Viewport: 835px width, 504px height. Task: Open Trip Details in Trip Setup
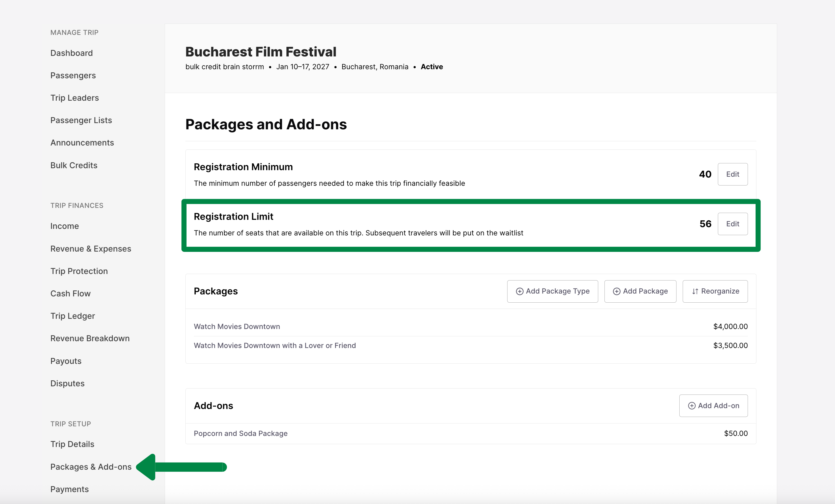point(72,444)
